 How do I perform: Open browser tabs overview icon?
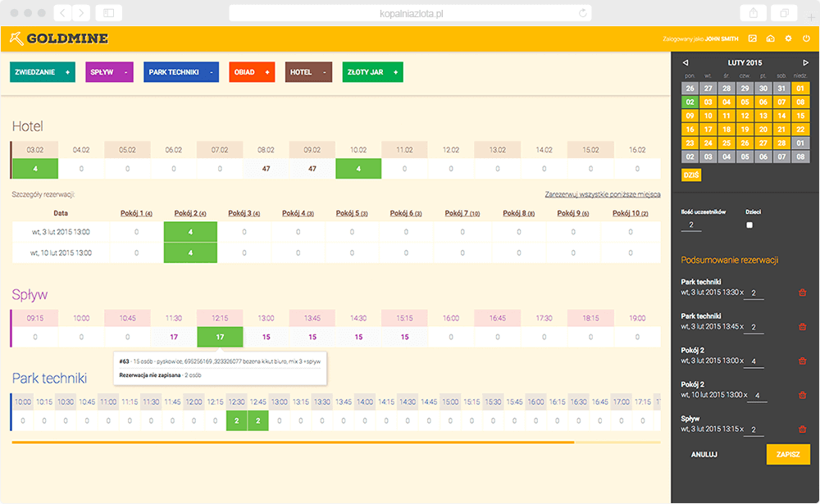tap(785, 13)
